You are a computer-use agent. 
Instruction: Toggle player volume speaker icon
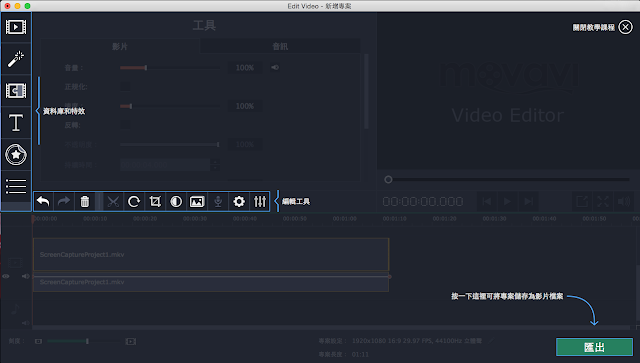[x=624, y=201]
